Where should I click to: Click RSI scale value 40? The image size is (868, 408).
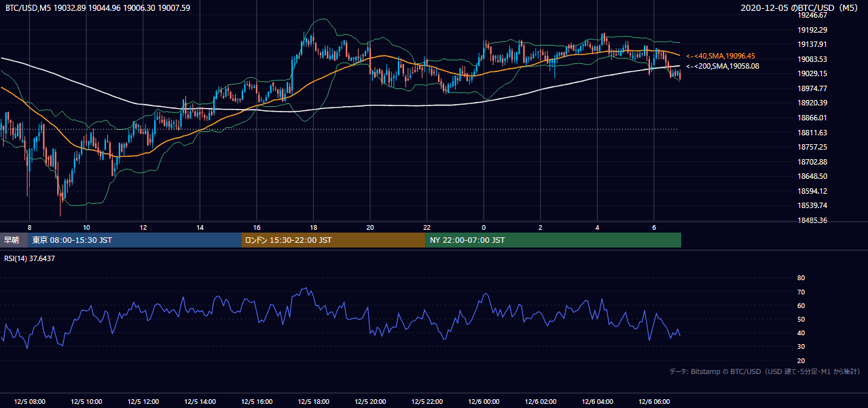(801, 333)
